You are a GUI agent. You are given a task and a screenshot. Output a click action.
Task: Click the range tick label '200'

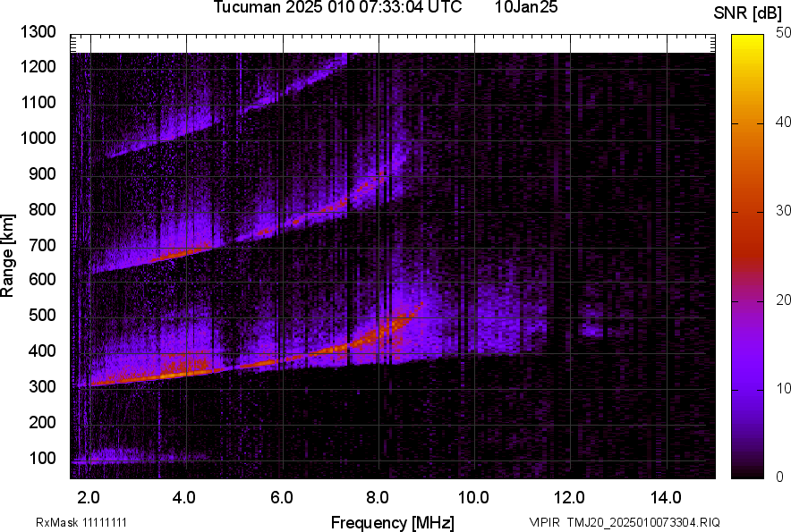(x=42, y=422)
